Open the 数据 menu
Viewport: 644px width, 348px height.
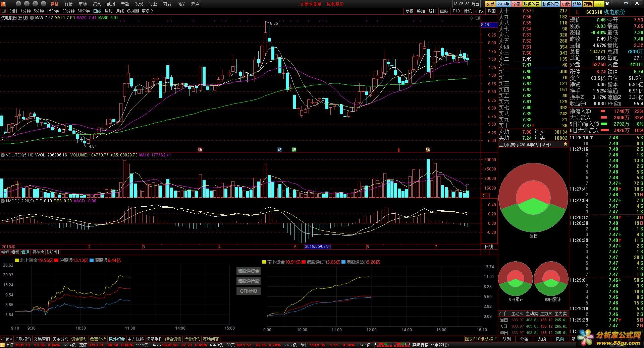[x=111, y=4]
